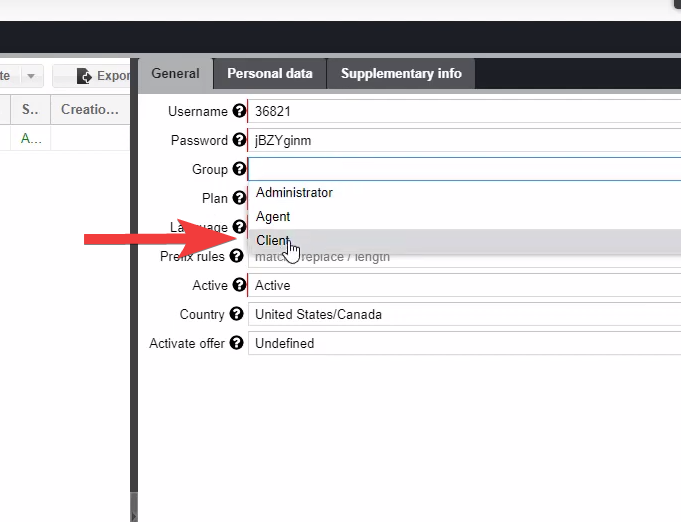Select Administrator from the Group list
Screen dimensions: 681x522
click(x=464, y=192)
